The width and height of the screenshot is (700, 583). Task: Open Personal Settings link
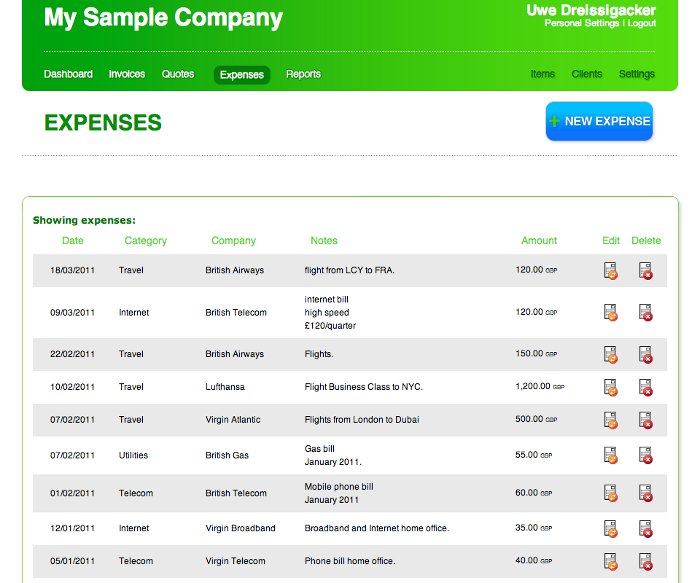tap(582, 23)
